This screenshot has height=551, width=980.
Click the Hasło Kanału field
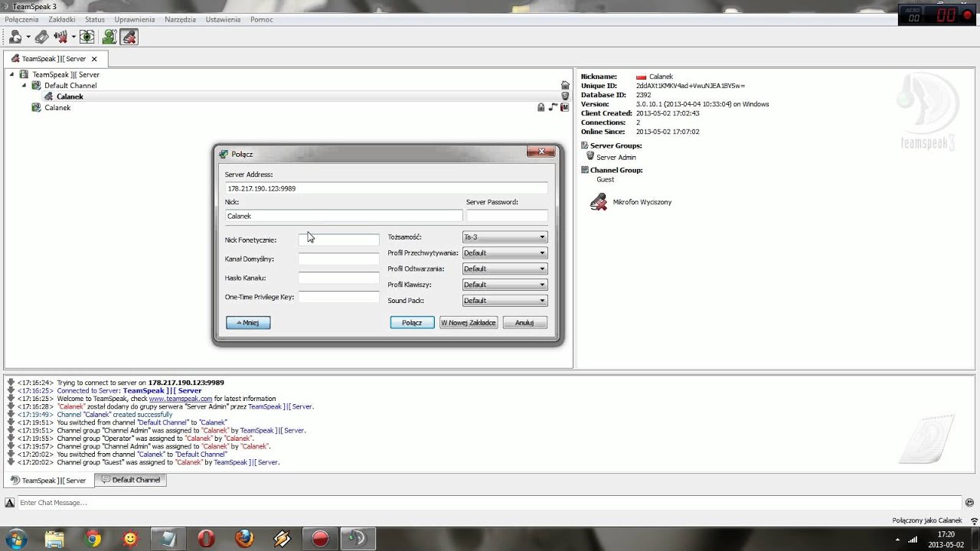click(338, 278)
